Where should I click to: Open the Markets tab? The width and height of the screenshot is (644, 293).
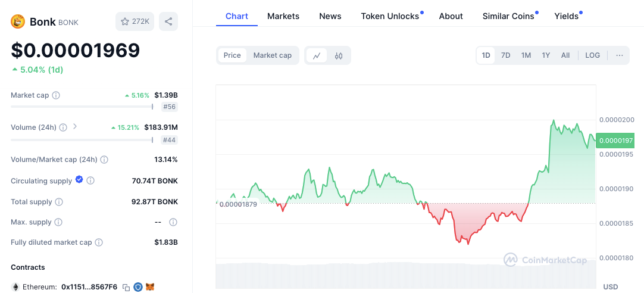pos(283,16)
